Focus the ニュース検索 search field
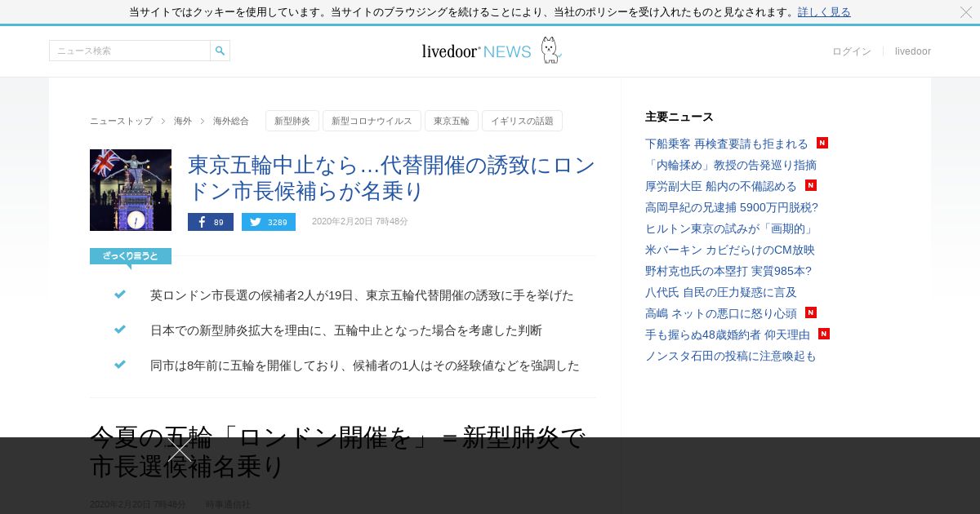The width and height of the screenshot is (980, 514). tap(130, 51)
